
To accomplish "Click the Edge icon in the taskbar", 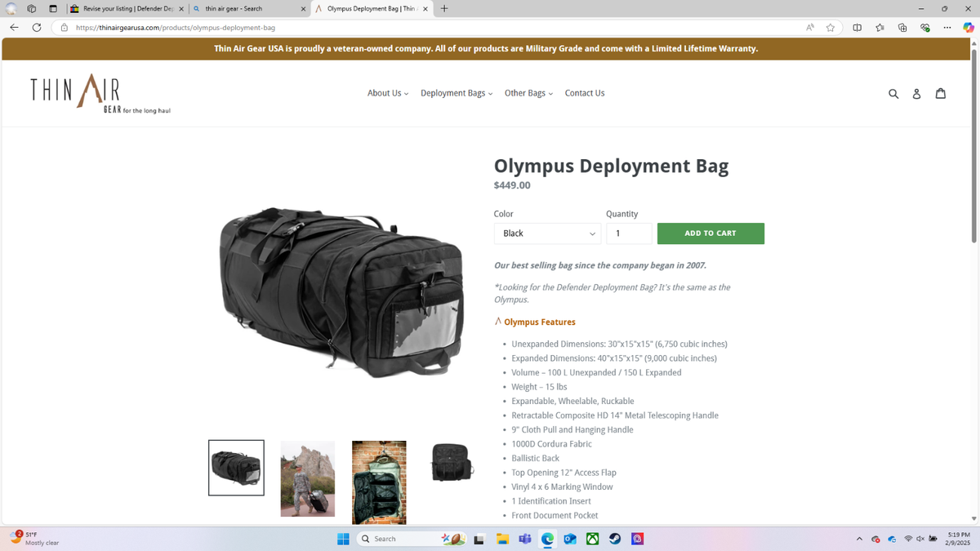I will click(x=547, y=539).
